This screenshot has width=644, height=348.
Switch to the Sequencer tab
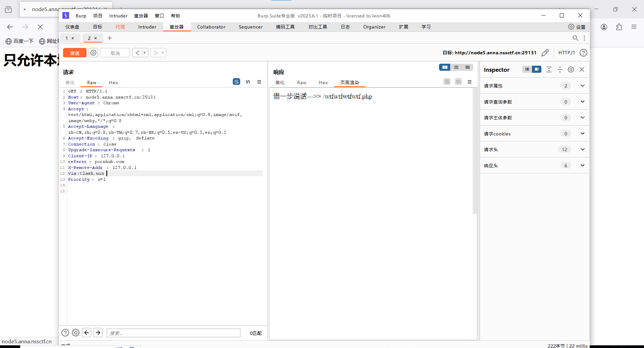pos(251,27)
